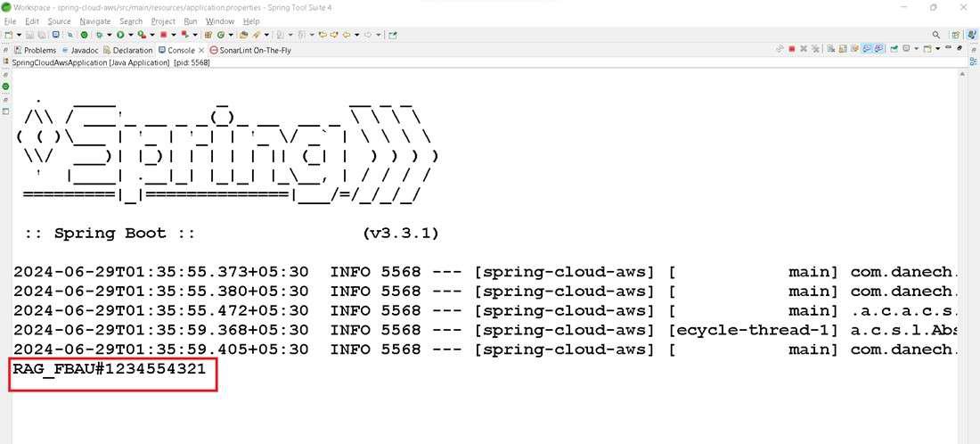Open Display Selected Console dropdown arrow

click(916, 48)
